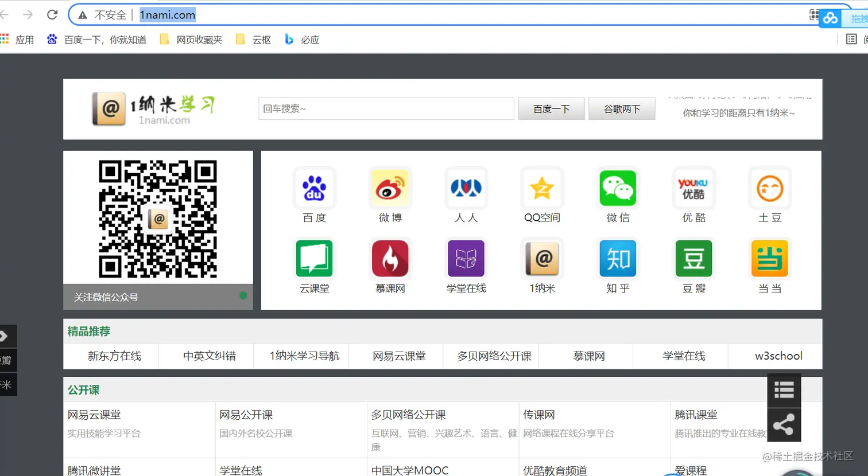Click the 谷歌两下 search button
The height and width of the screenshot is (476, 868).
(x=622, y=108)
